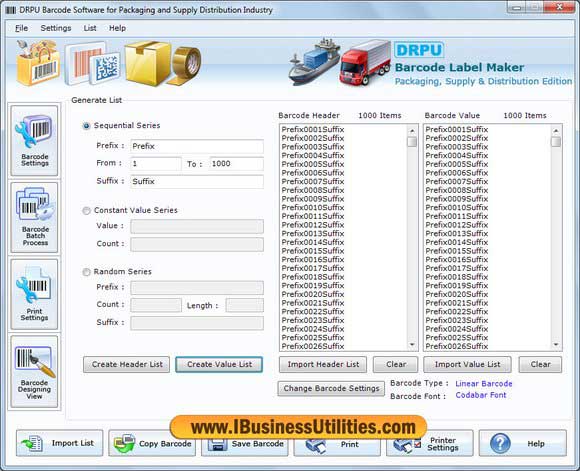Select the Constant Value Series radio button

[x=86, y=211]
